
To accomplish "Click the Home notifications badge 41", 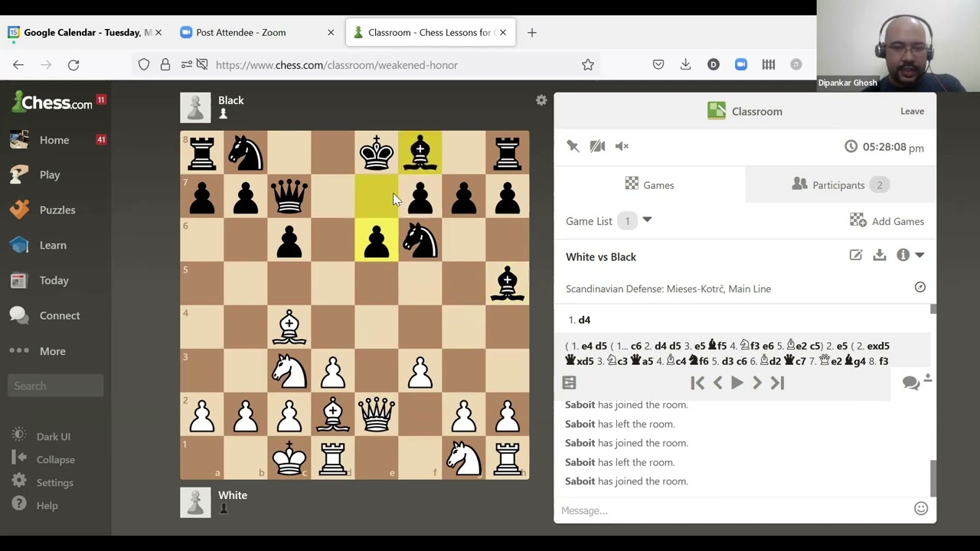I will coord(101,139).
